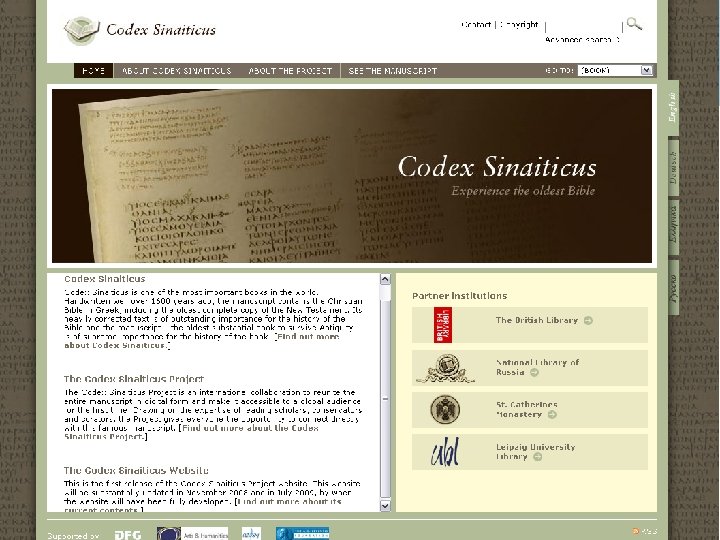The height and width of the screenshot is (540, 720).
Task: Click the Arts & Humanities supporter logo
Action: [192, 534]
